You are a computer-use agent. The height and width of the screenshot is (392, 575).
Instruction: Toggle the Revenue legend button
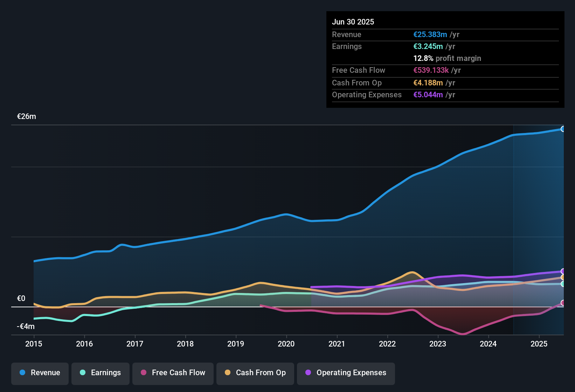(40, 373)
